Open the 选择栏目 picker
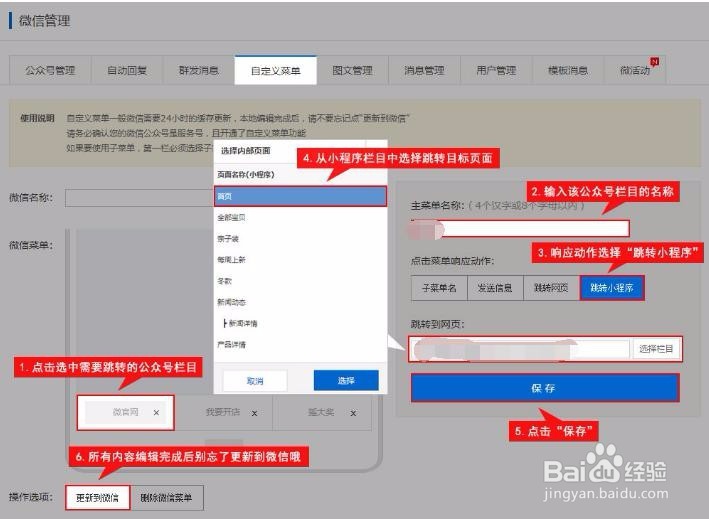709x519 pixels. pyautogui.click(x=657, y=349)
